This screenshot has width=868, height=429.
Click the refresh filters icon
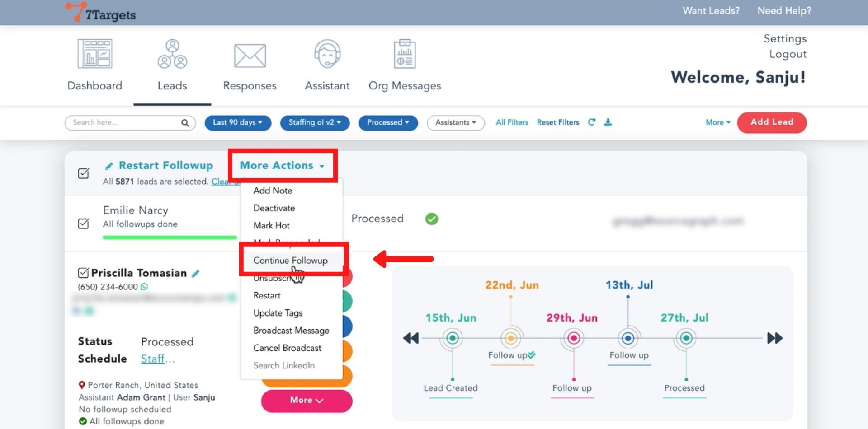coord(592,122)
